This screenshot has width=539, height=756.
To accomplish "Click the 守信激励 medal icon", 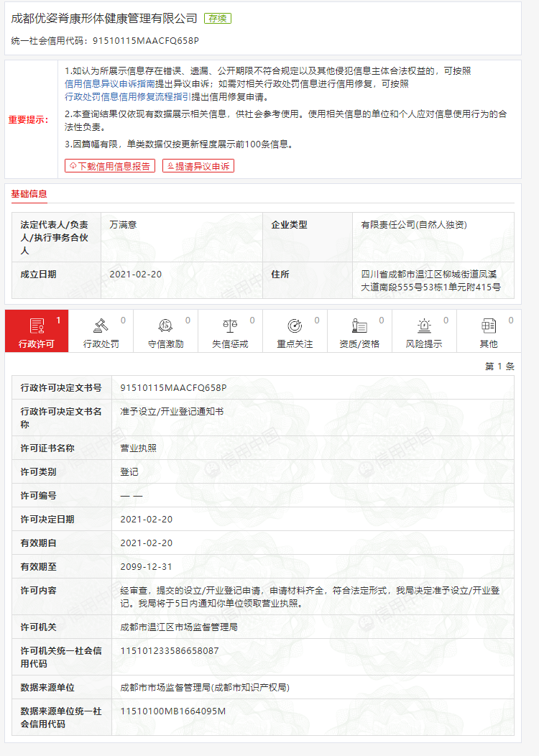I will click(x=165, y=326).
